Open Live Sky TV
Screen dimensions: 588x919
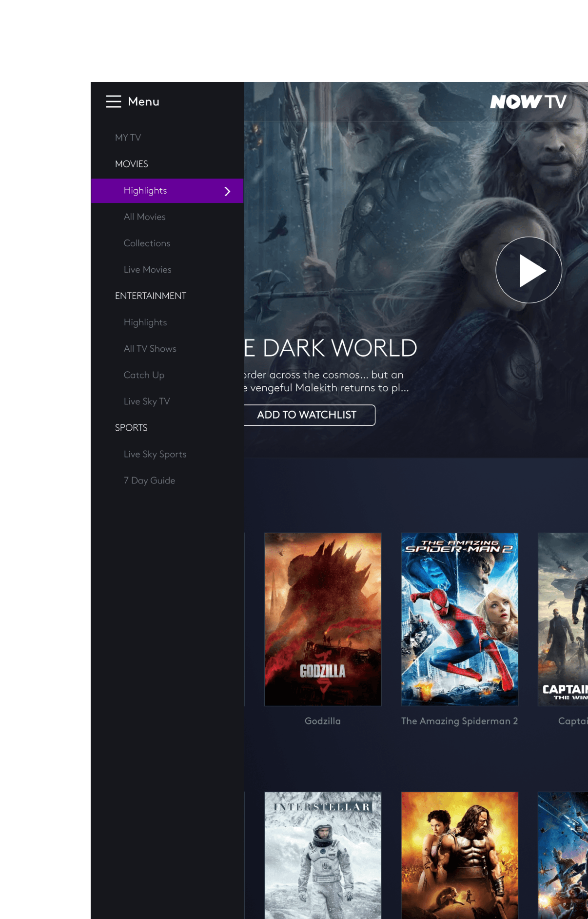pyautogui.click(x=147, y=401)
